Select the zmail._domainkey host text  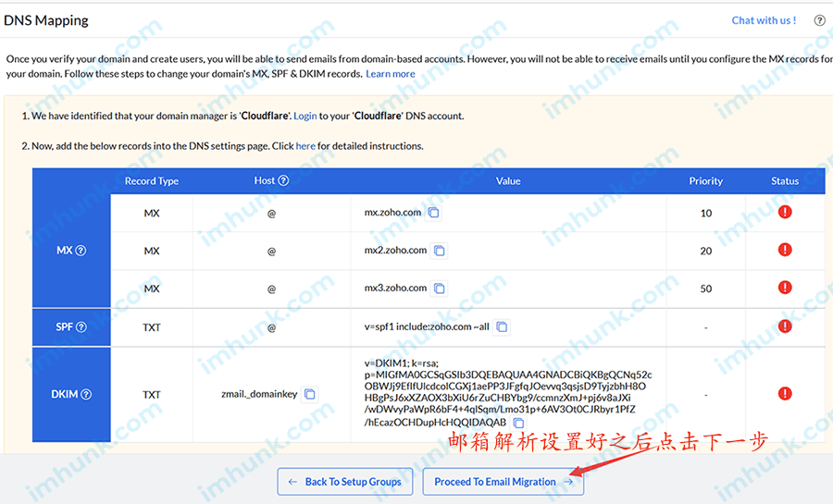pyautogui.click(x=259, y=394)
